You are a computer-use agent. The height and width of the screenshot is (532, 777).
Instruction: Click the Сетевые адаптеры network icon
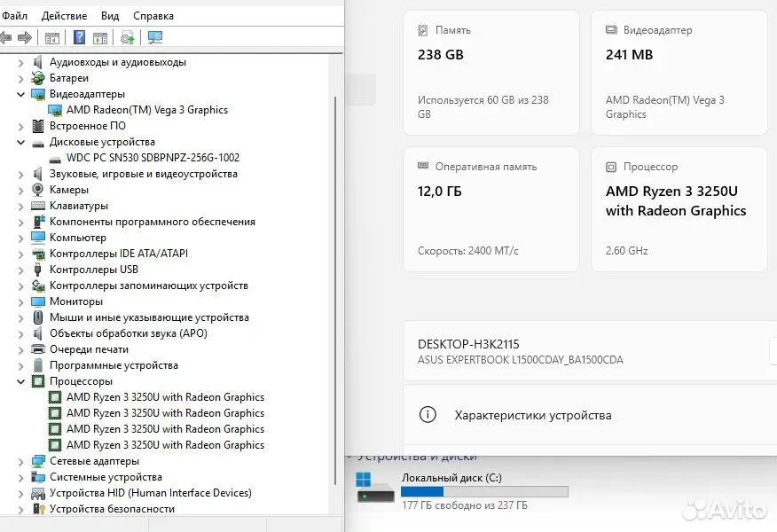37,461
